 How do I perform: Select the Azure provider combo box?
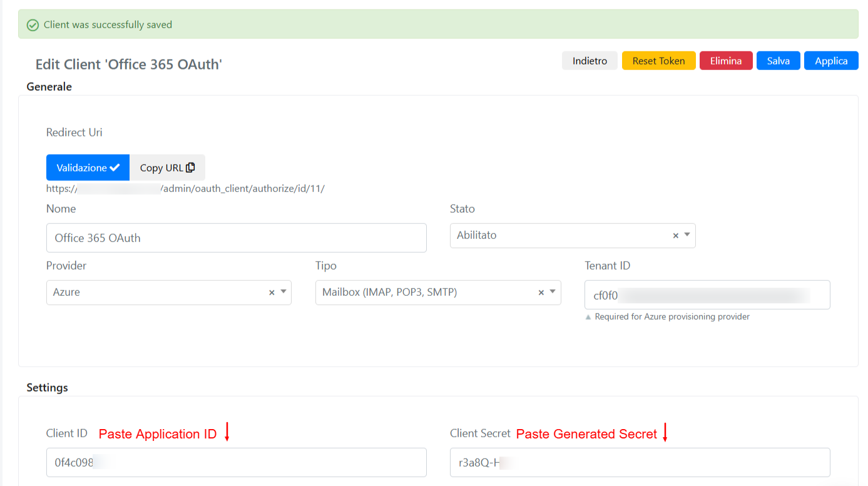click(x=169, y=292)
